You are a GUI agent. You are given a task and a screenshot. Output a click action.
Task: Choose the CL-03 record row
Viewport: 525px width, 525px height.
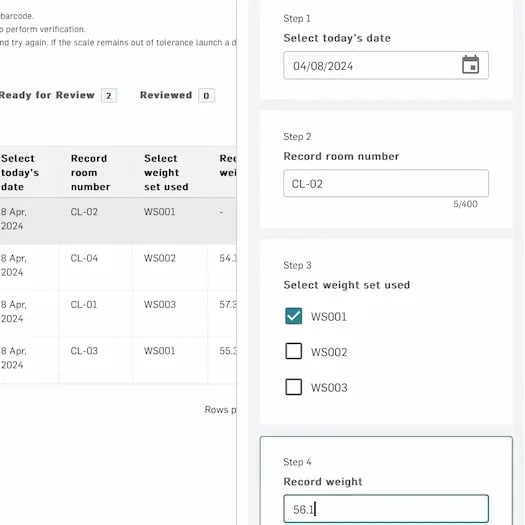coord(118,360)
